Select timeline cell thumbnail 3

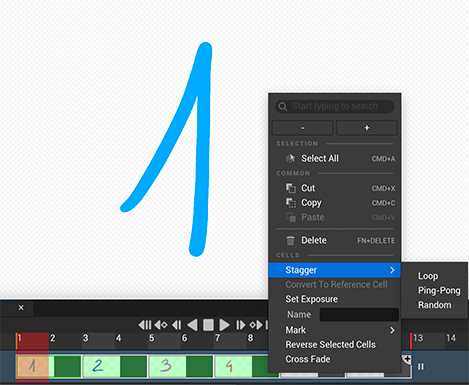(x=167, y=366)
